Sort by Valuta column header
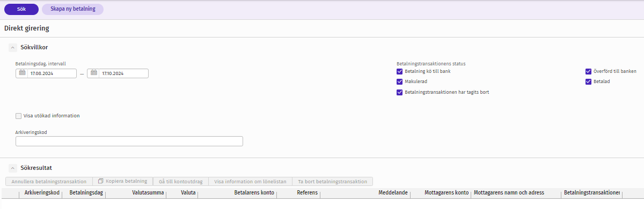The image size is (644, 209). coord(188,193)
